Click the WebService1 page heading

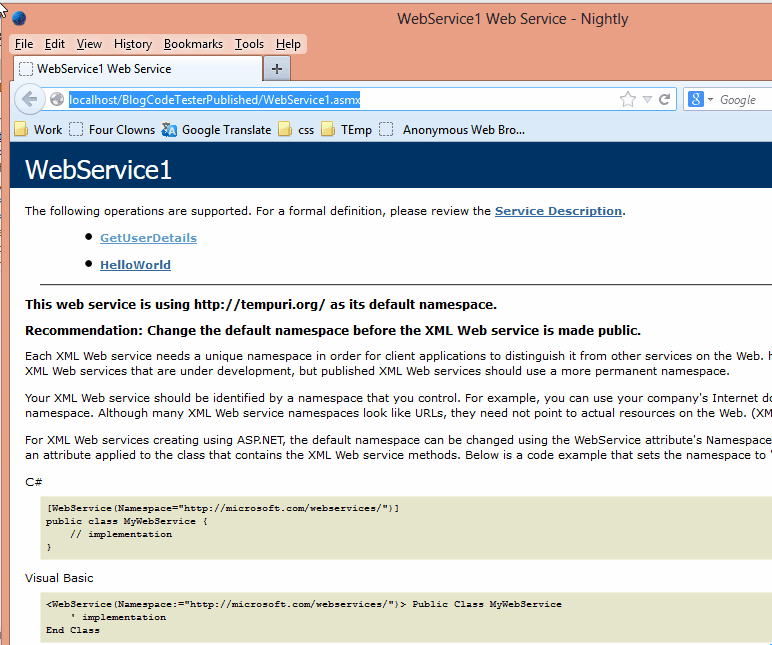[x=98, y=170]
